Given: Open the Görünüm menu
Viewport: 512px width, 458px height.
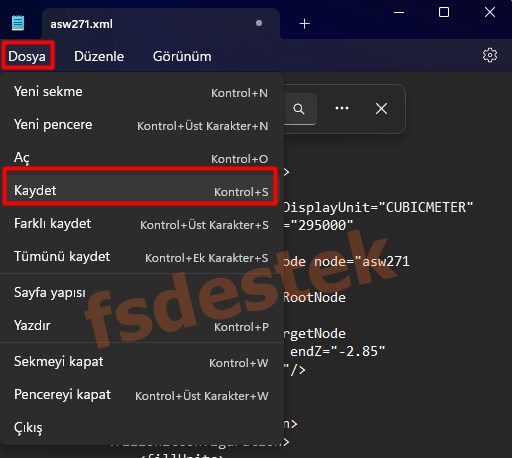Looking at the screenshot, I should coord(182,56).
